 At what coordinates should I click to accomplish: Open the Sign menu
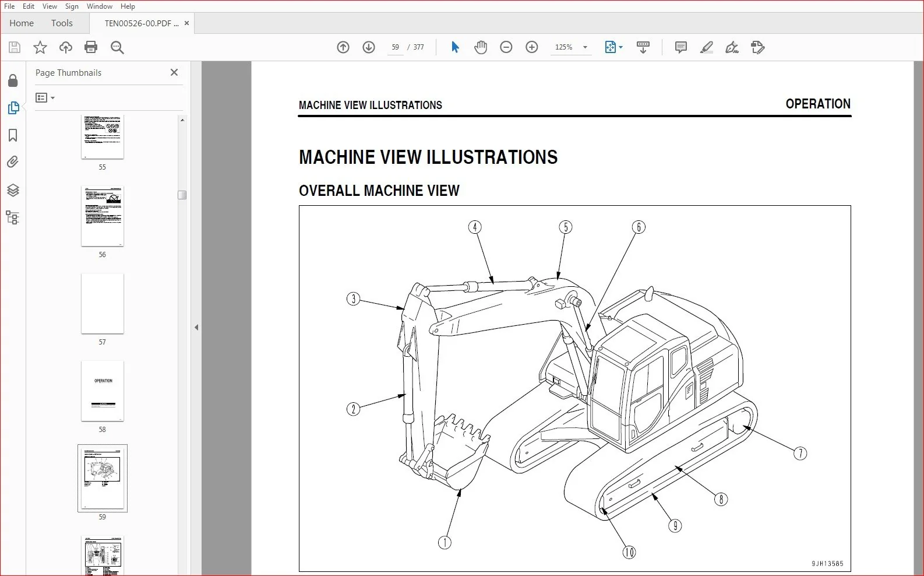(x=72, y=6)
